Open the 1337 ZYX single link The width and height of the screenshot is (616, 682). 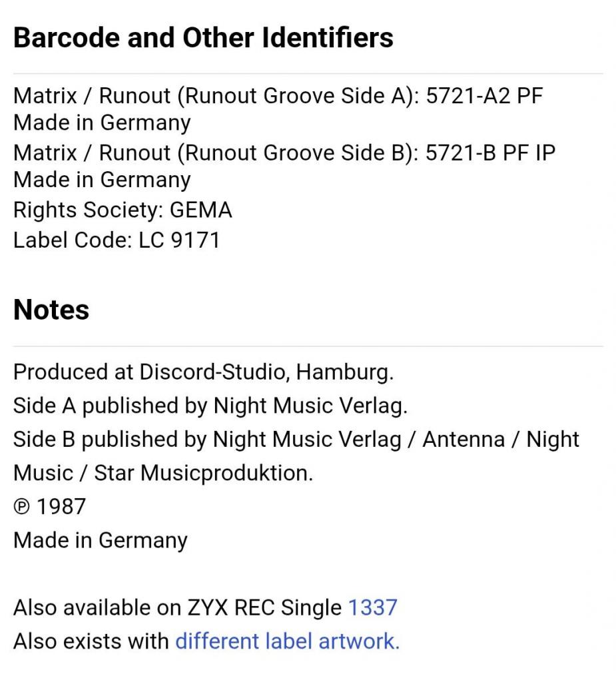(372, 607)
